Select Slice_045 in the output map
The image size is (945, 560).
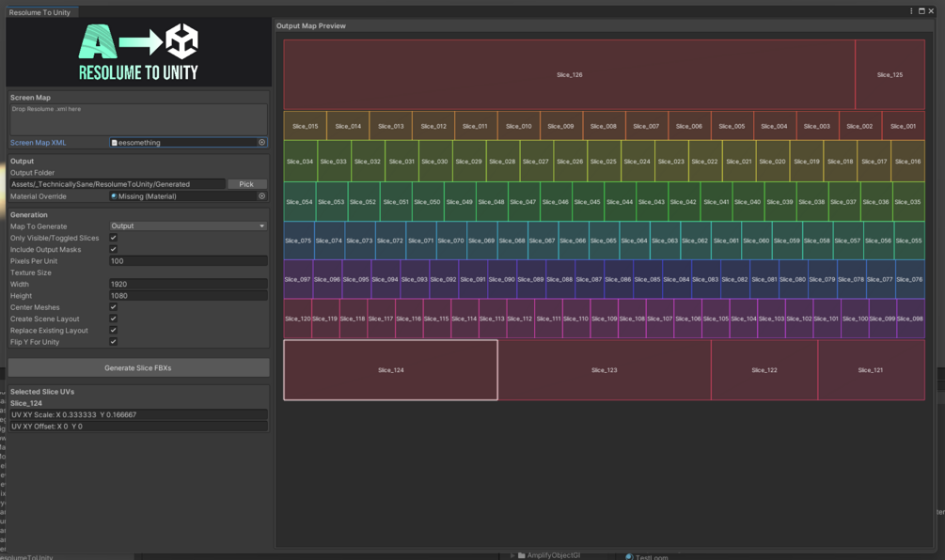[x=588, y=202]
